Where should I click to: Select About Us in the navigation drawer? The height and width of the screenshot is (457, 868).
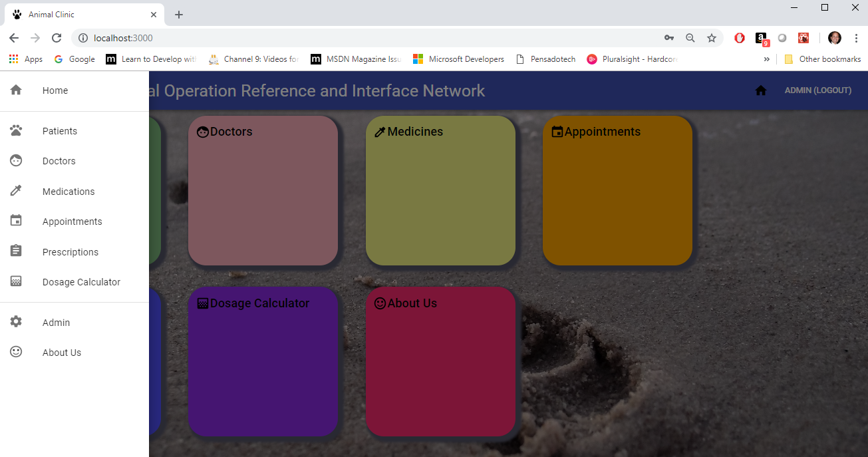coord(74,353)
